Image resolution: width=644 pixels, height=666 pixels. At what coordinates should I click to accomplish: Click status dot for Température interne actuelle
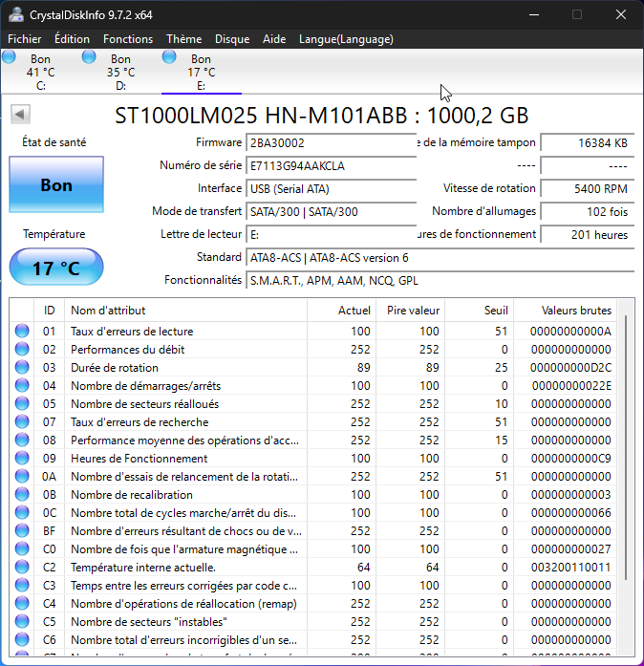click(x=22, y=567)
